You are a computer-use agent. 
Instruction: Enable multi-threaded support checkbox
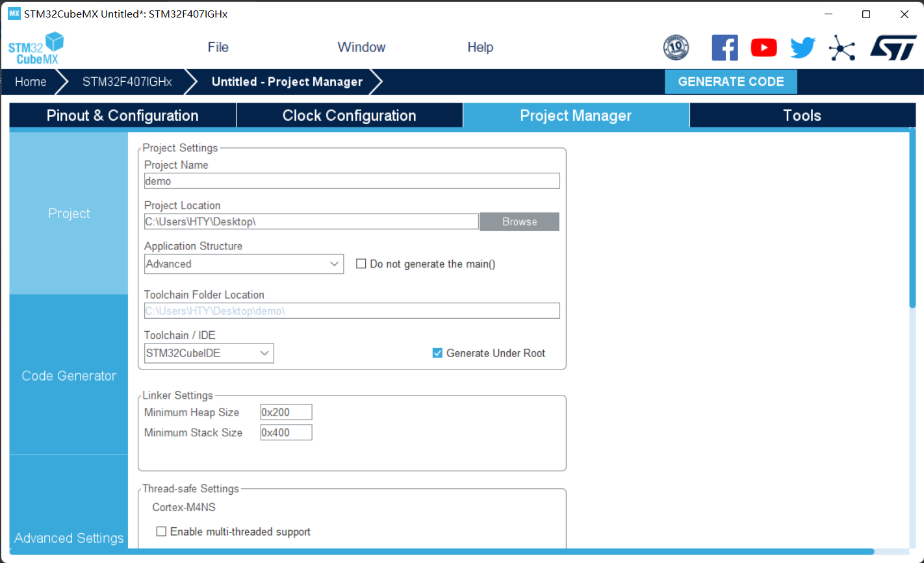162,532
